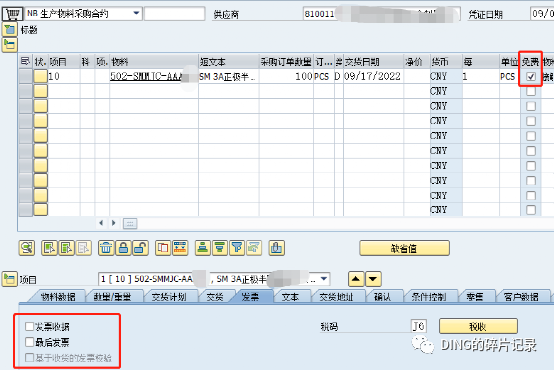Go to previous item with up arrow
Screen dimensions: 554x370
tap(356, 279)
